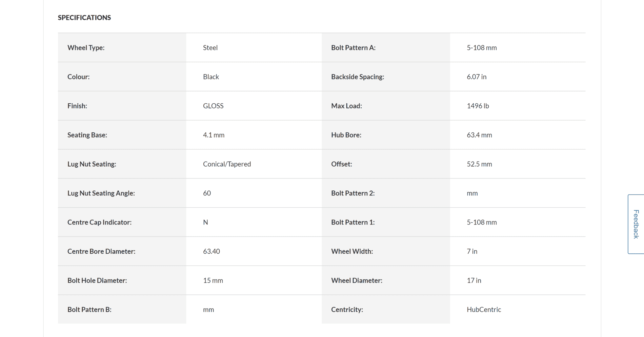Click the Lug Nut Seating Angle label
This screenshot has width=644, height=337.
click(x=101, y=193)
